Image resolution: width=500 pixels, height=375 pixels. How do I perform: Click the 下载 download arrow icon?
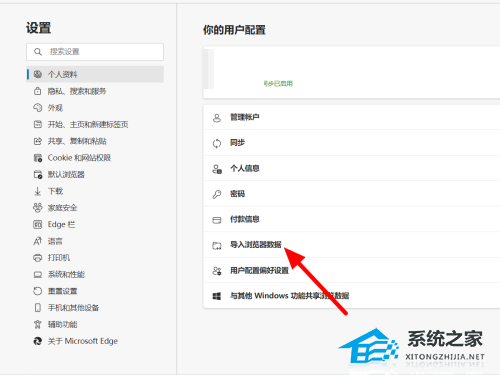tap(38, 191)
